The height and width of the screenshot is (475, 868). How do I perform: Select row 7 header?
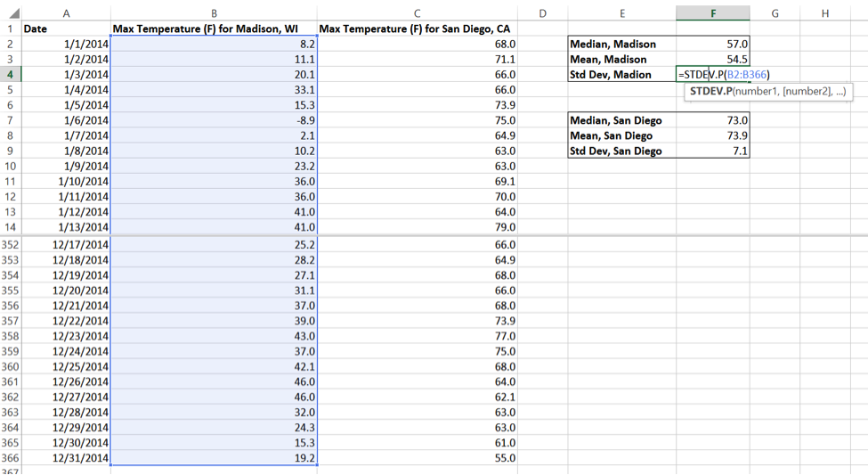11,120
